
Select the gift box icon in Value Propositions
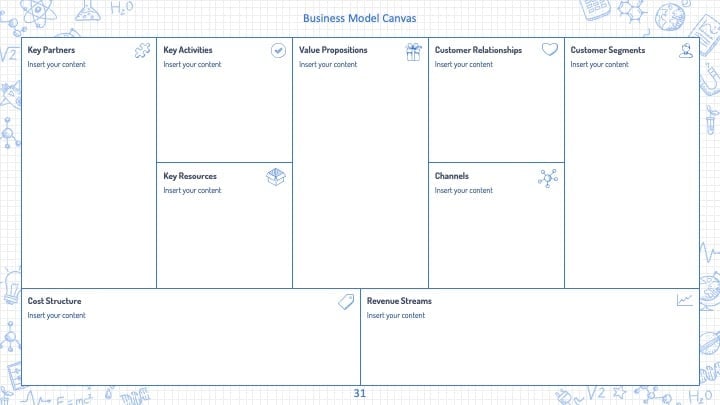pos(413,52)
